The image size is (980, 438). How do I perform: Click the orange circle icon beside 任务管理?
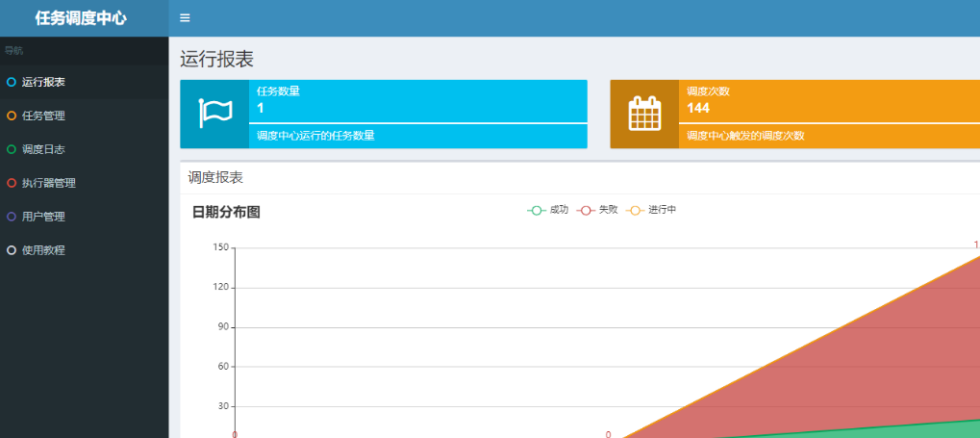(12, 116)
